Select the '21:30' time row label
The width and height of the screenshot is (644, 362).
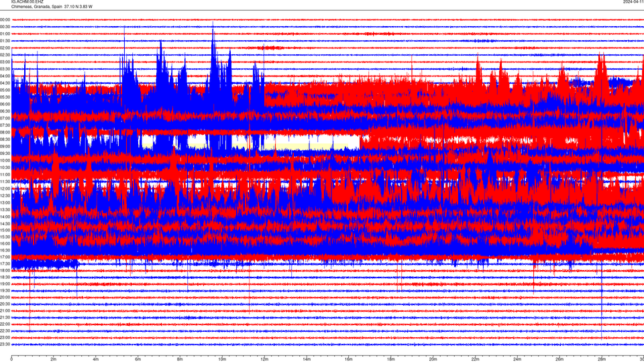pyautogui.click(x=5, y=318)
